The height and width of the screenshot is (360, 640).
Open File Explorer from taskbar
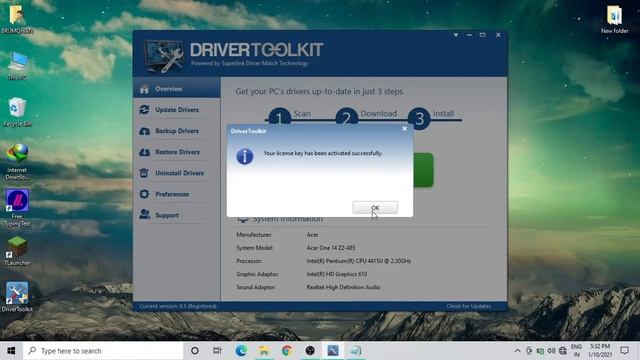pos(264,351)
